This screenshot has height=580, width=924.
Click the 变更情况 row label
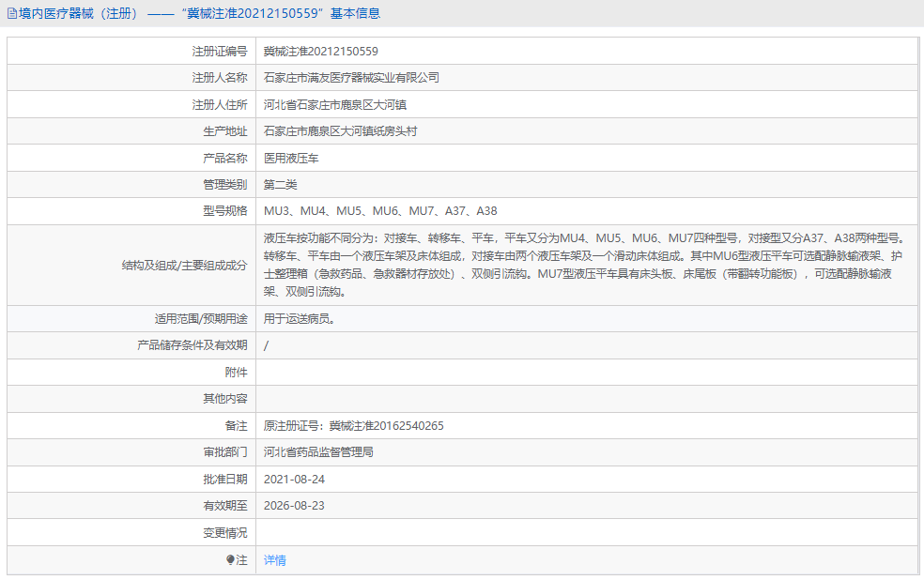click(225, 533)
